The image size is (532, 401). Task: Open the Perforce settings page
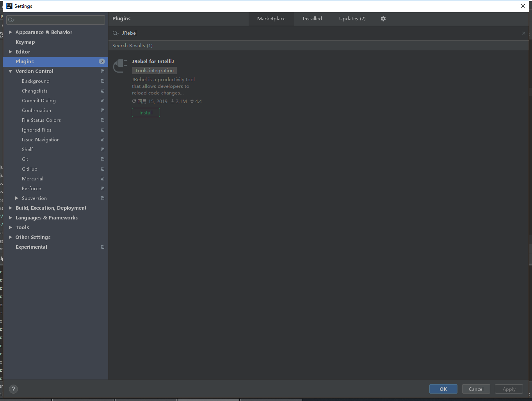click(31, 189)
